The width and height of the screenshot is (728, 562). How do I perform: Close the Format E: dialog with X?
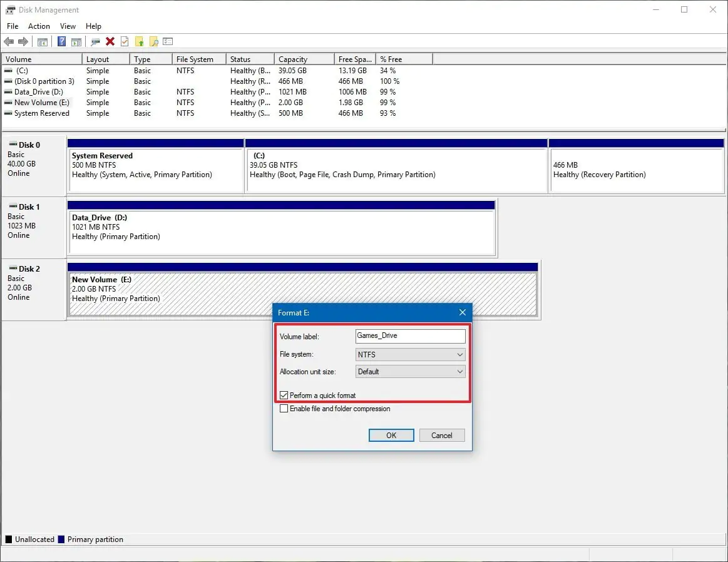pos(463,313)
